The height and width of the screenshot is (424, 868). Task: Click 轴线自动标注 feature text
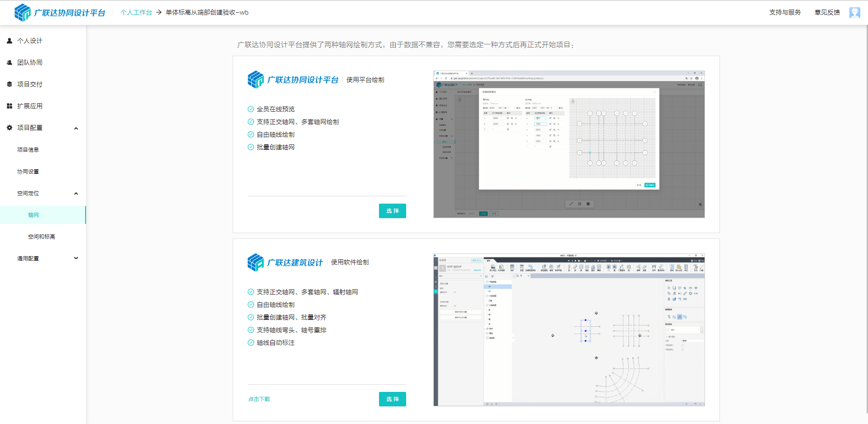[x=276, y=343]
